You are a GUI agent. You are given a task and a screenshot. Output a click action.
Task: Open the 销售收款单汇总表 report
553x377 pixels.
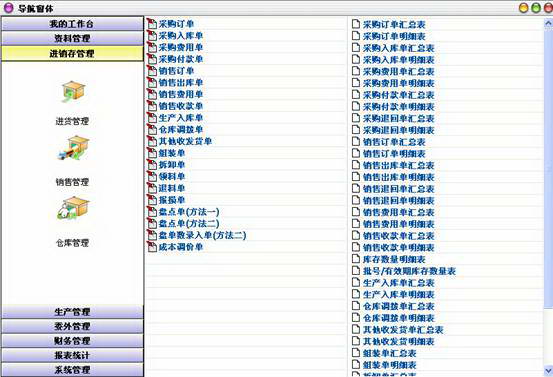click(399, 236)
